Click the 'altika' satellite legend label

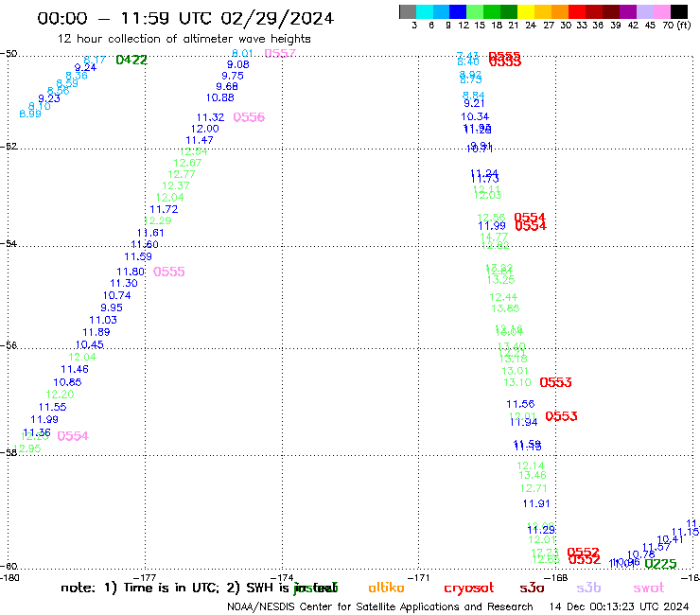pos(386,588)
